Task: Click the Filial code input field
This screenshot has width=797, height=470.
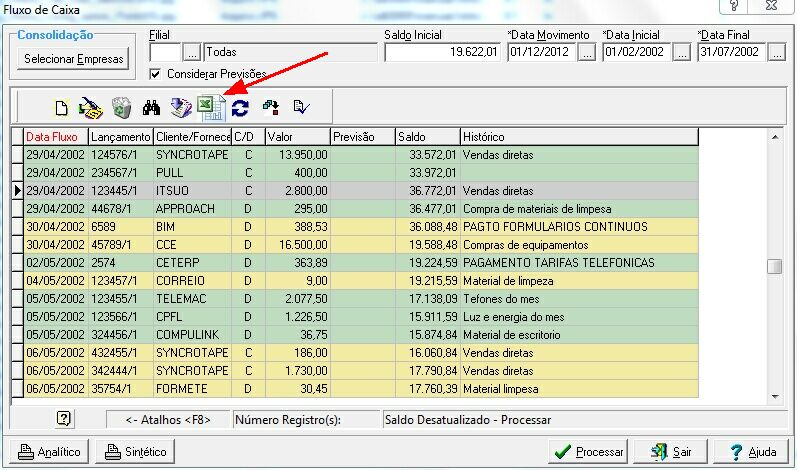Action: tap(165, 52)
